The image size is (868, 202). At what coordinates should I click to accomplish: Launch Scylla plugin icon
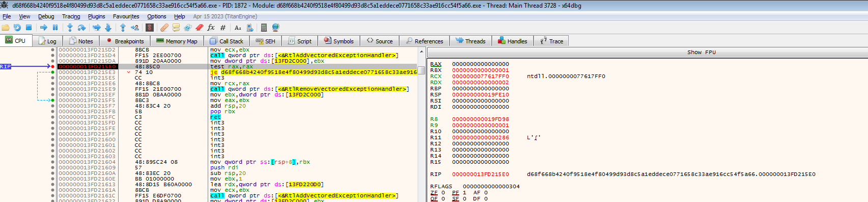tap(150, 28)
